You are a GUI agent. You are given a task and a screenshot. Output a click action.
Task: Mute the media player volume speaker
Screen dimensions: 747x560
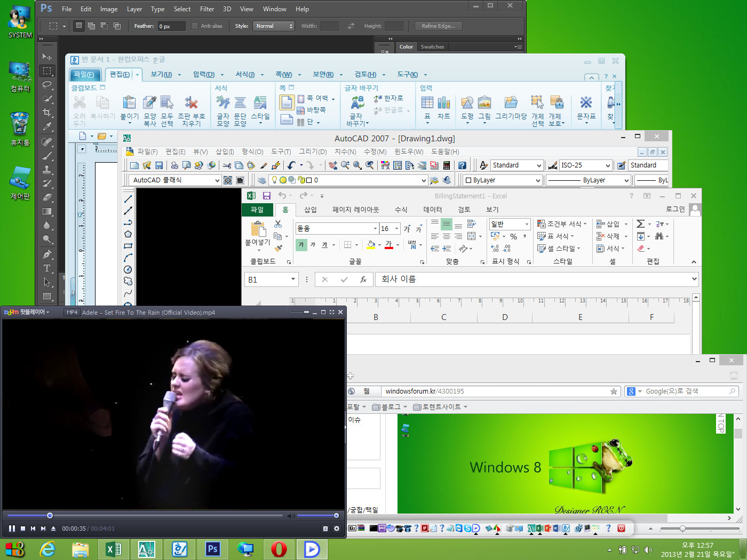tap(291, 516)
